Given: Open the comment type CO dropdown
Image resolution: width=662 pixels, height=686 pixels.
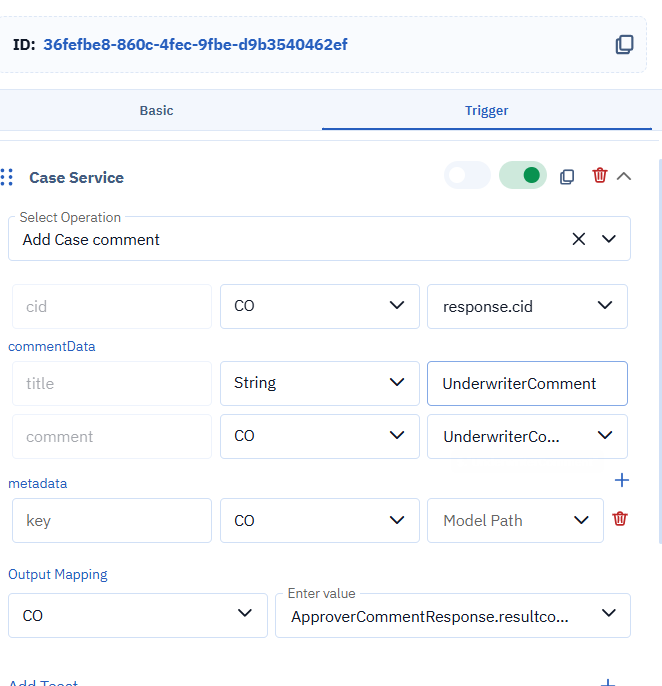Looking at the screenshot, I should click(x=320, y=436).
